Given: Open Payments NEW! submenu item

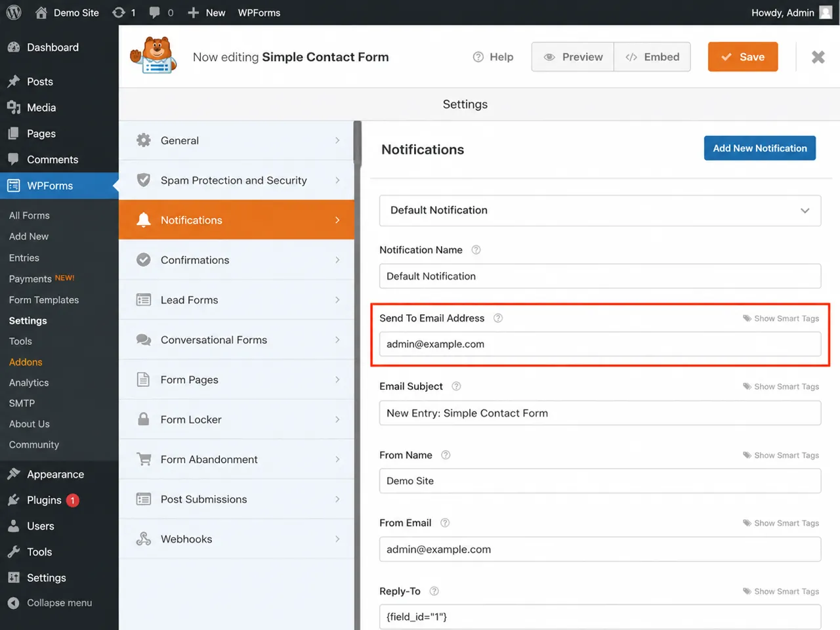Looking at the screenshot, I should (x=42, y=278).
